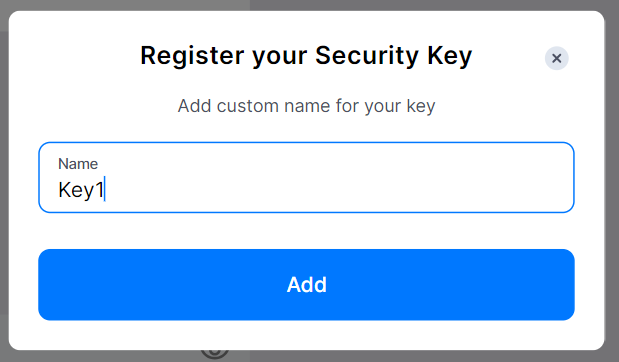Focus the Name input field
The width and height of the screenshot is (619, 362).
point(306,177)
